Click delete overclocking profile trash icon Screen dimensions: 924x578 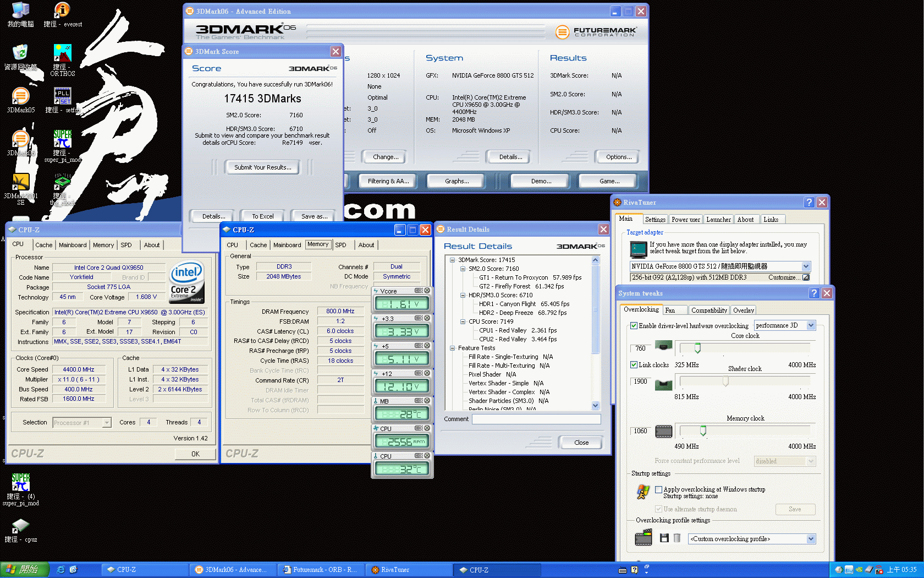677,538
